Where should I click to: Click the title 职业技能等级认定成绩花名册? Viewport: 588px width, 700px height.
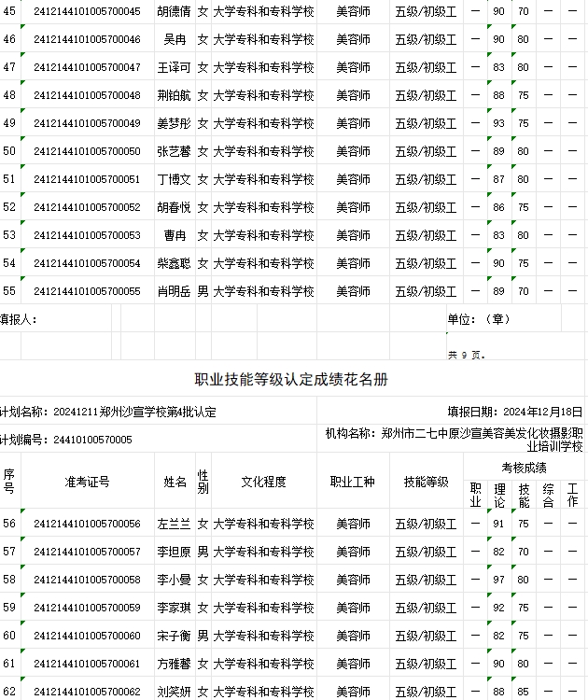[290, 380]
